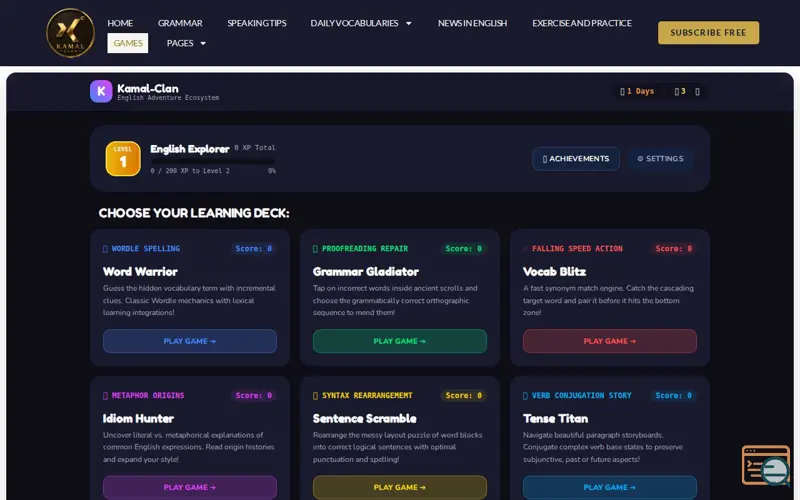Click the Grammar Gladiator card title
The image size is (800, 500).
[x=366, y=271]
